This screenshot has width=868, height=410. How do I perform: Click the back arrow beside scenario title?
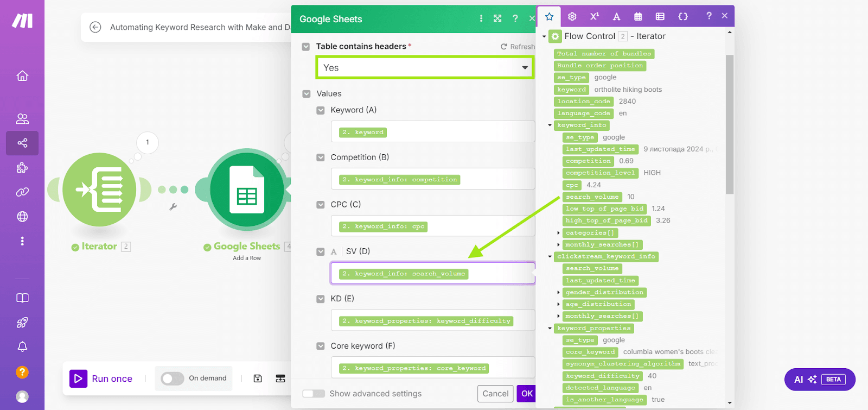(95, 27)
